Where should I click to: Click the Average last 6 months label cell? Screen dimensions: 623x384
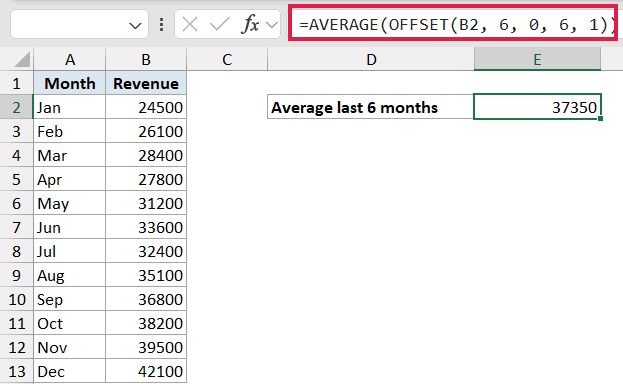tap(371, 107)
